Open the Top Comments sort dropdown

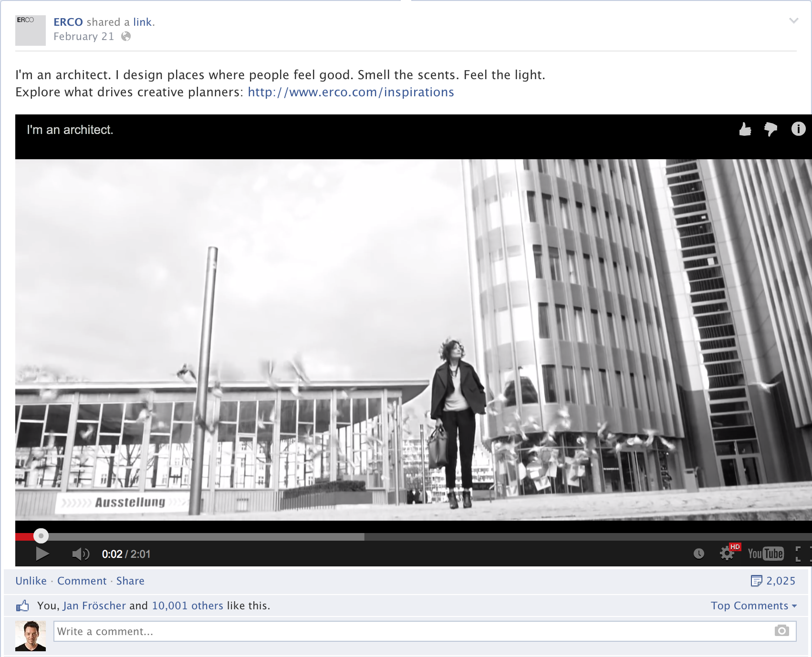tap(753, 606)
